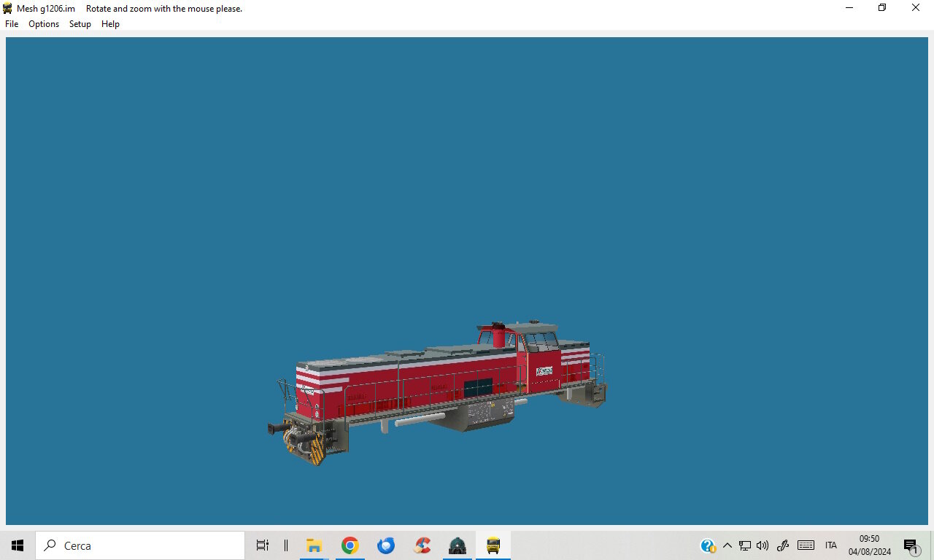Image resolution: width=934 pixels, height=560 pixels.
Task: Click the red locomotive model in viewport
Action: [x=438, y=394]
